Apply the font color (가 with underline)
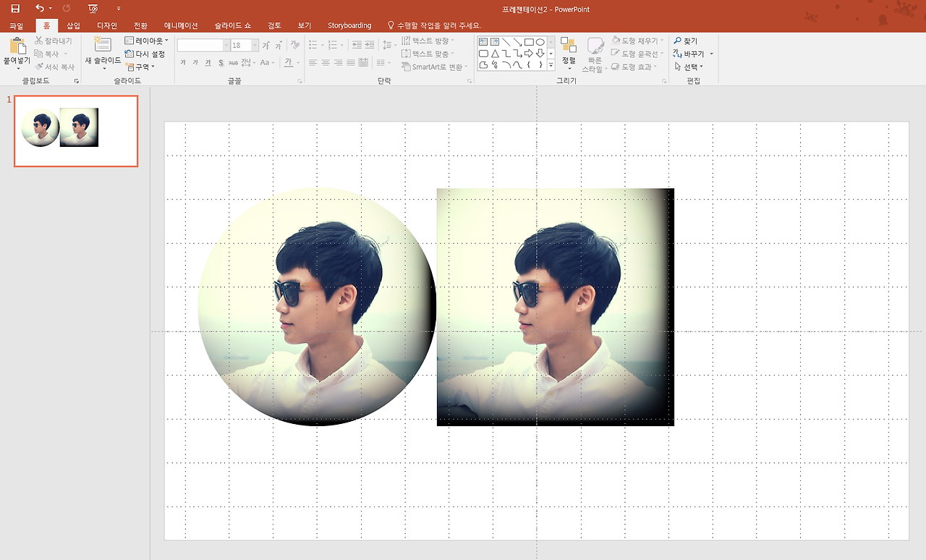This screenshot has width=926, height=560. pos(287,63)
